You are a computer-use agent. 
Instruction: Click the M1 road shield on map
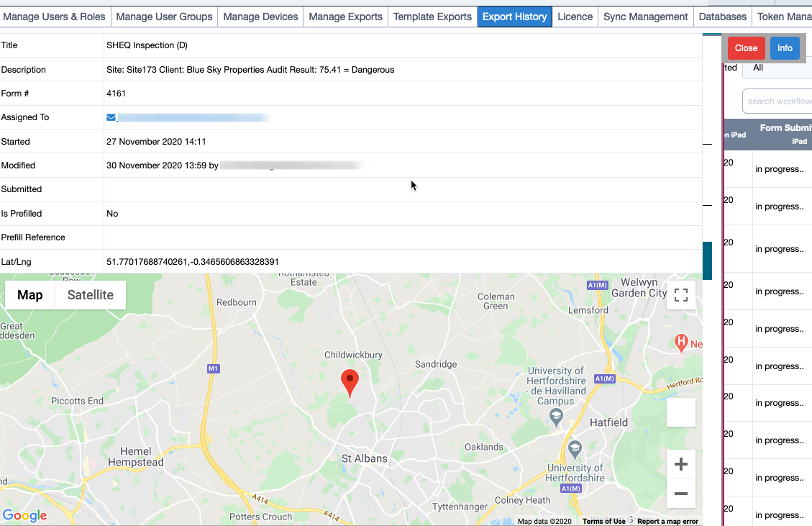pyautogui.click(x=214, y=368)
